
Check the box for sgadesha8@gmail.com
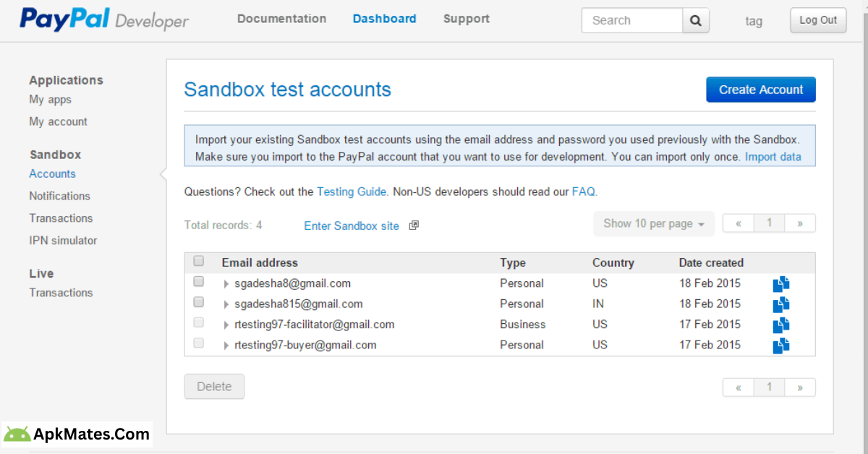tap(199, 281)
